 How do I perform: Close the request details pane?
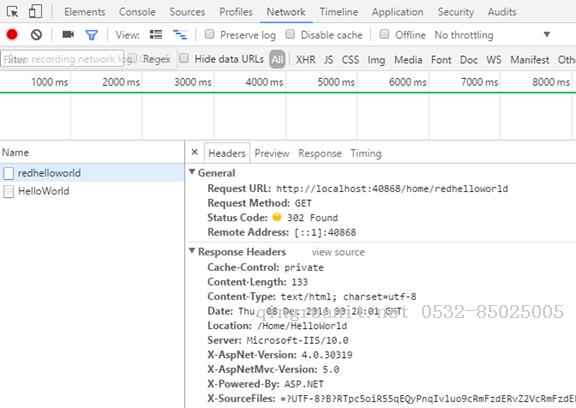pyautogui.click(x=195, y=152)
